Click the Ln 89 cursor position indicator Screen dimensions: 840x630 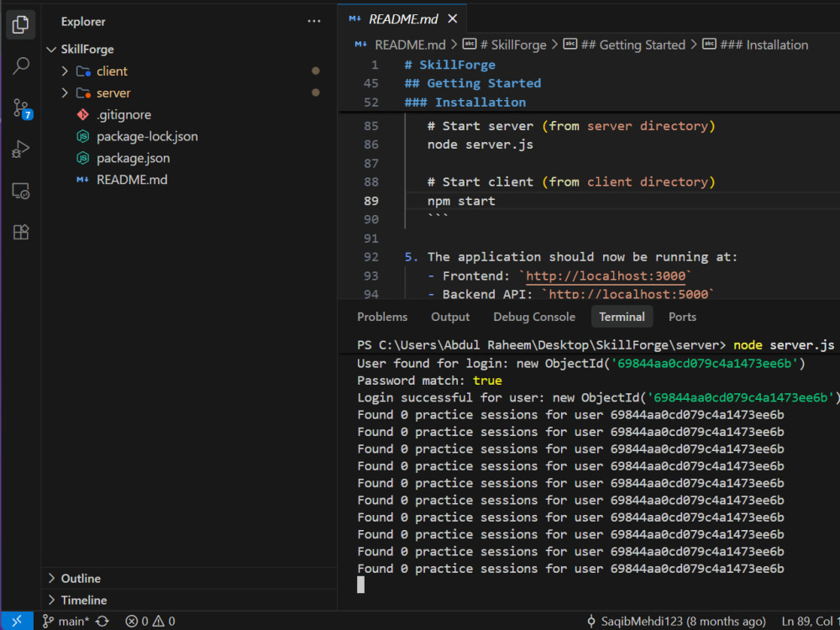[x=810, y=622]
